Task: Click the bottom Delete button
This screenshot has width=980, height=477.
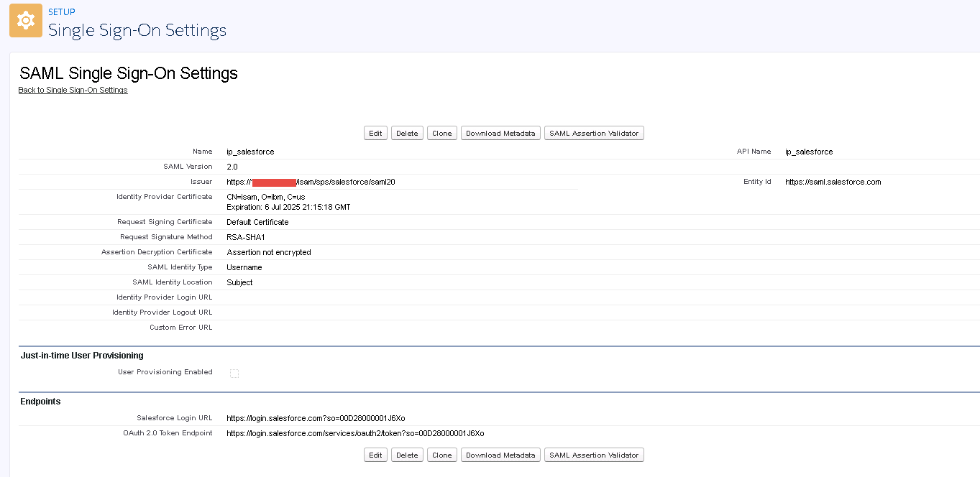Action: pyautogui.click(x=406, y=455)
